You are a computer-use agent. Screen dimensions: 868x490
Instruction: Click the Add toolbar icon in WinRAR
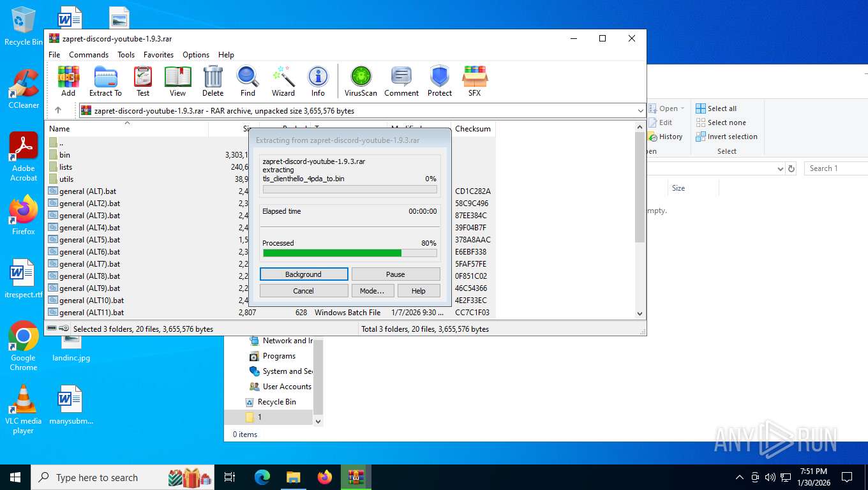[x=68, y=81]
